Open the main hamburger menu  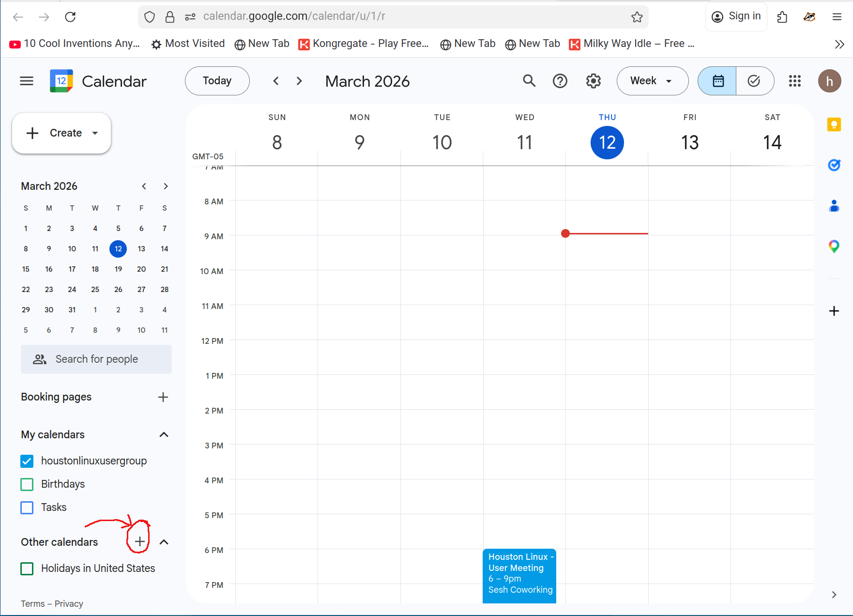[27, 81]
